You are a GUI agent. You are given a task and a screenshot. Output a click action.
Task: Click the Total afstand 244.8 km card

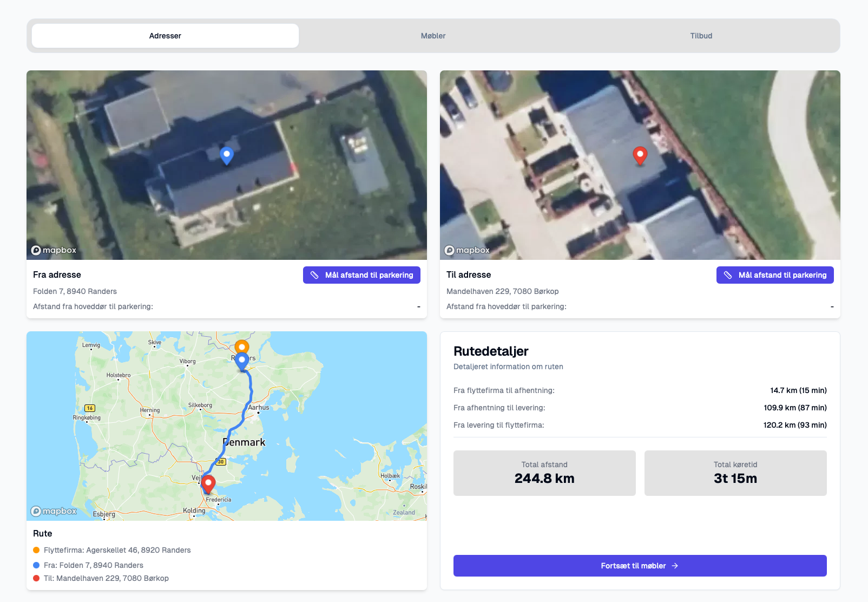click(544, 473)
